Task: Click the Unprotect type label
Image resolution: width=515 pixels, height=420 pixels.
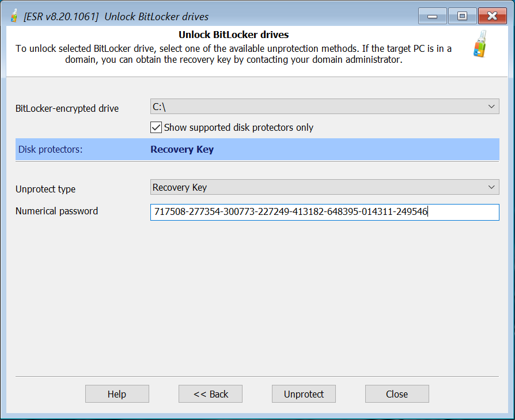Action: click(x=46, y=189)
